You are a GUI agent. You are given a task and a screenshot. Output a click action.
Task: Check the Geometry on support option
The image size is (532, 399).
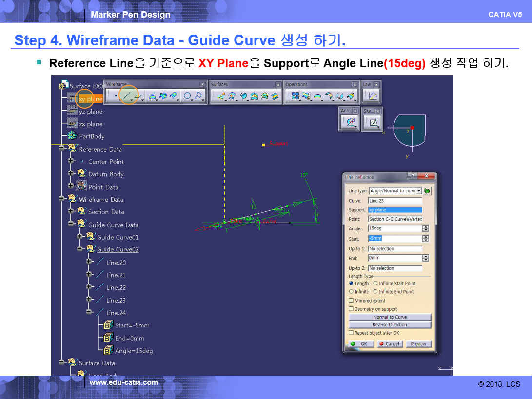[351, 309]
